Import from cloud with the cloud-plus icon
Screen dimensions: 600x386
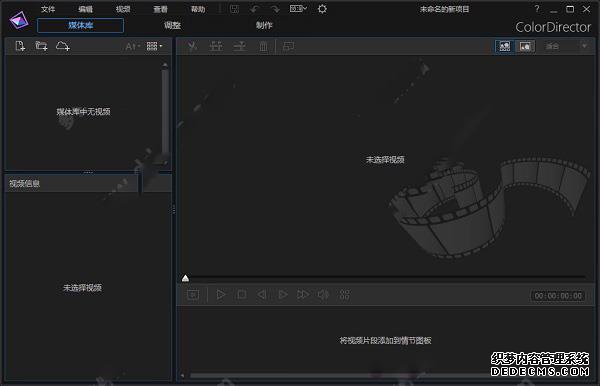(63, 46)
